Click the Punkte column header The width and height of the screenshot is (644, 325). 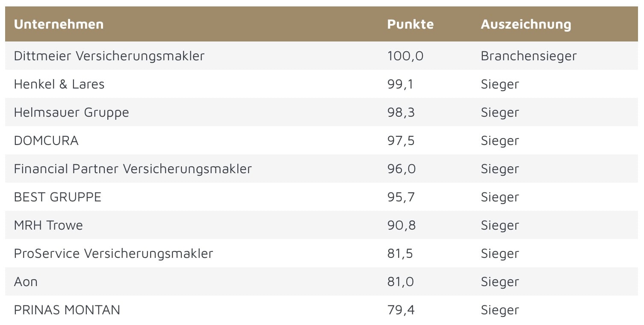410,24
